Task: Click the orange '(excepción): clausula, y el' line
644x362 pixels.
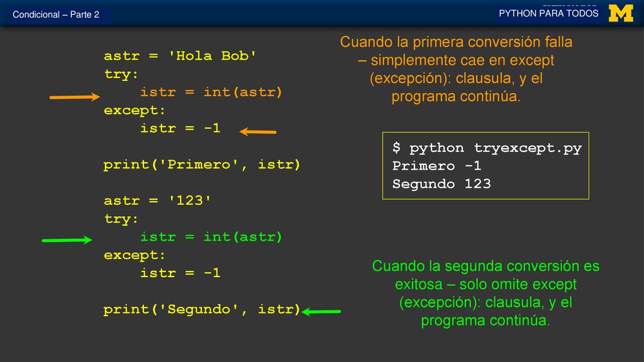Action: (x=456, y=79)
